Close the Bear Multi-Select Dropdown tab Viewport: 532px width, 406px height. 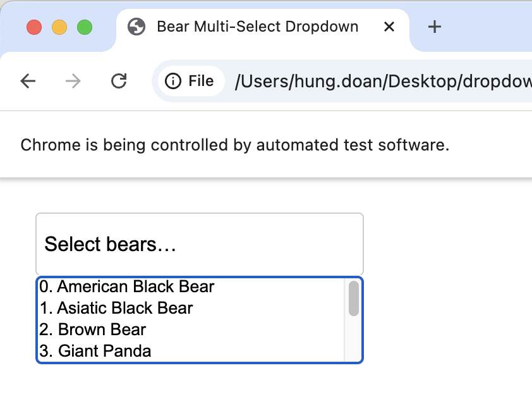pos(389,27)
